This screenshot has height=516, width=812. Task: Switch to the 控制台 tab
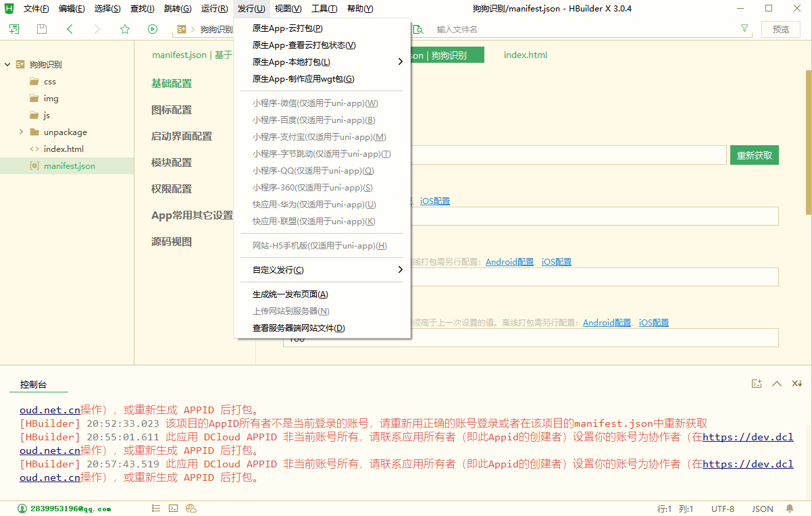pos(34,384)
